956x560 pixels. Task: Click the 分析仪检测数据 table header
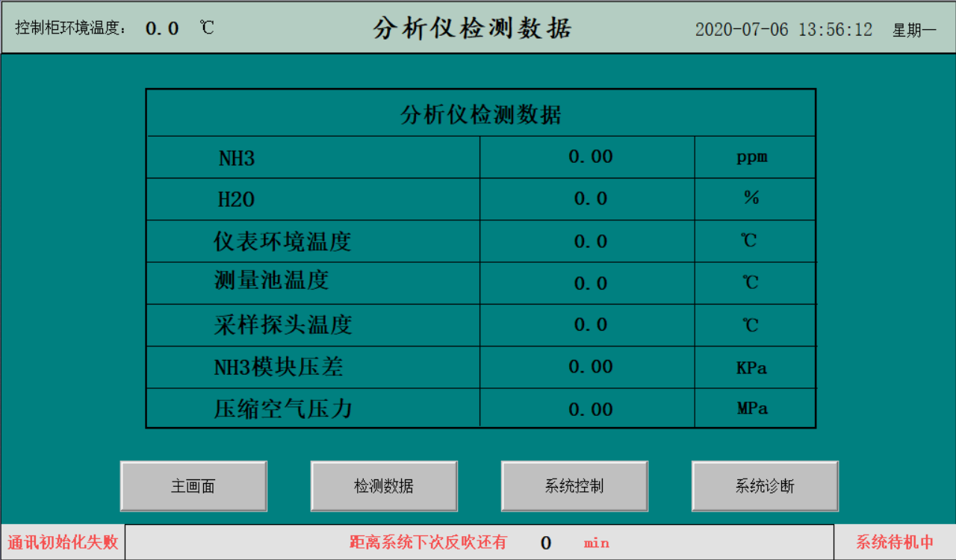[x=481, y=113]
